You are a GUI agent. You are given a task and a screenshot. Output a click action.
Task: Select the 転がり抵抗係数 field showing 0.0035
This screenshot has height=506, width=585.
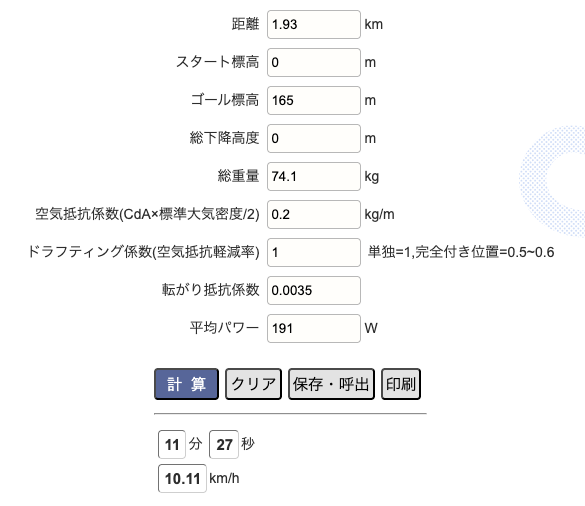(x=314, y=290)
